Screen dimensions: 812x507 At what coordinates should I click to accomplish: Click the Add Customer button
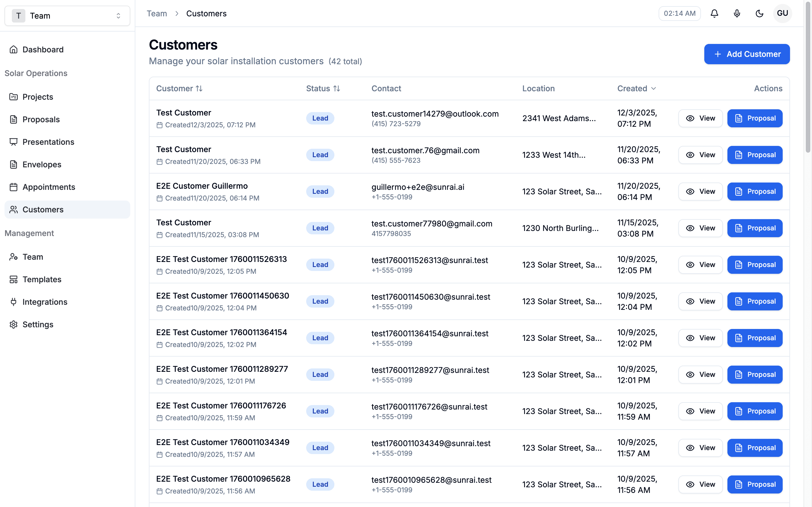pos(747,54)
